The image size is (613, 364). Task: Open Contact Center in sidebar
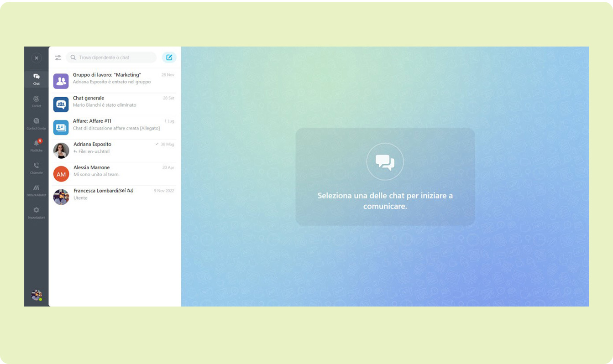click(x=36, y=124)
